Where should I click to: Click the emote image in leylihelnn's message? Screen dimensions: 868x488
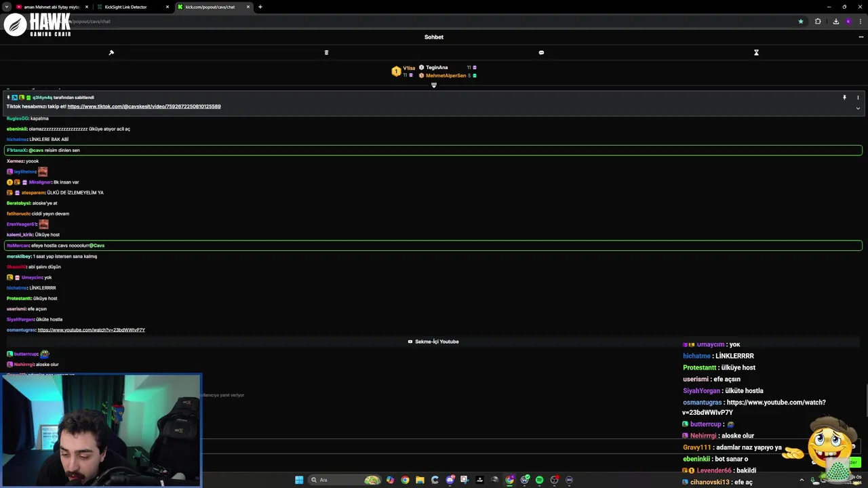43,171
